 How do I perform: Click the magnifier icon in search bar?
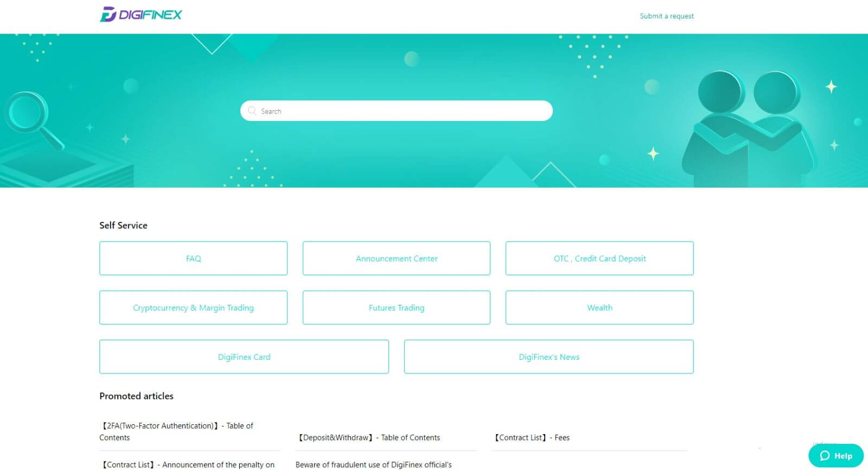(x=252, y=111)
